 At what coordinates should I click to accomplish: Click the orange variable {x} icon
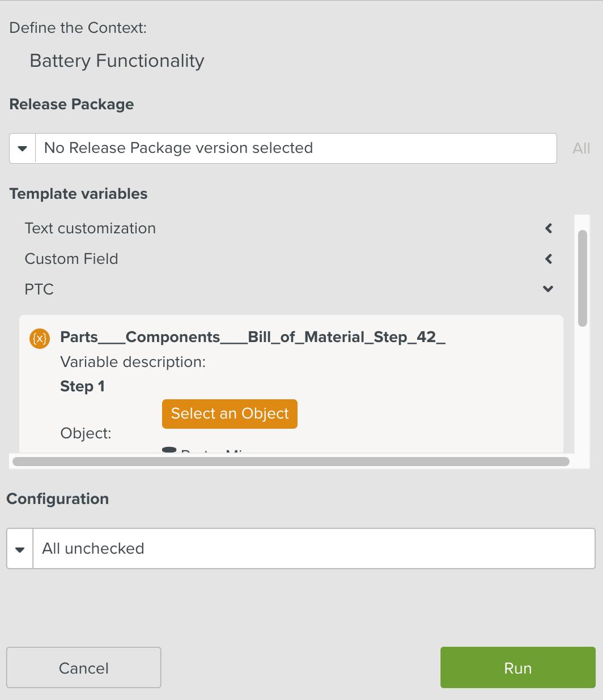(40, 339)
